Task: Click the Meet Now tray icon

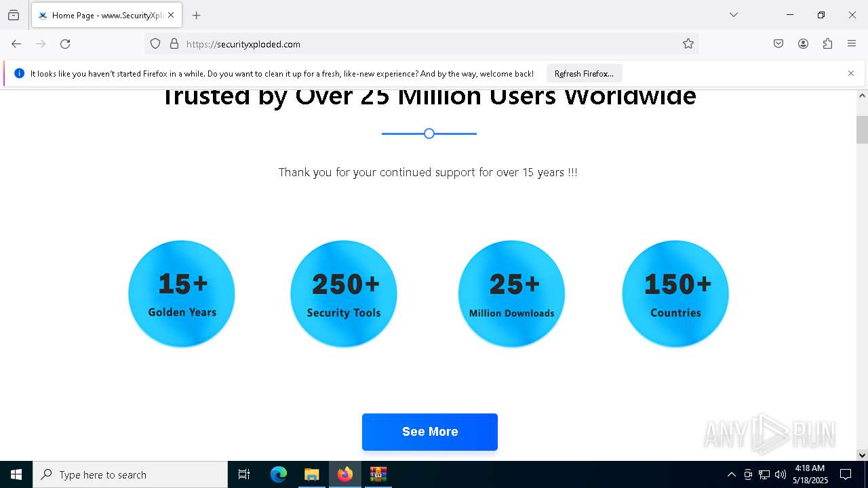Action: pyautogui.click(x=748, y=474)
